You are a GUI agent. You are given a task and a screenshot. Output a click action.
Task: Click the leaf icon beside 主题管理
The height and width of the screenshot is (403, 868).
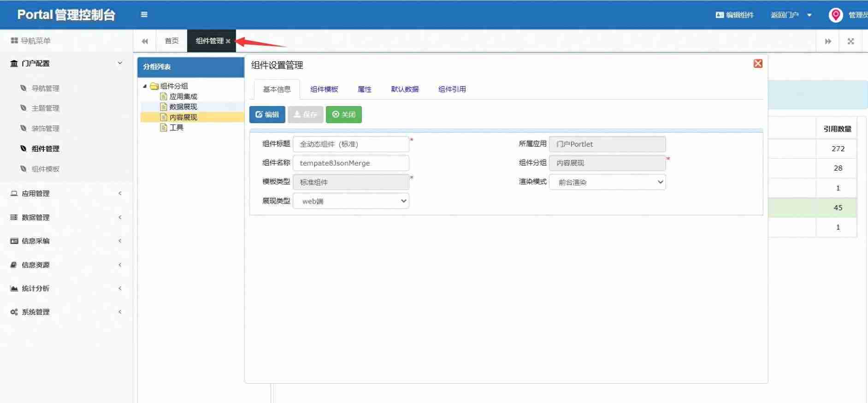click(23, 107)
